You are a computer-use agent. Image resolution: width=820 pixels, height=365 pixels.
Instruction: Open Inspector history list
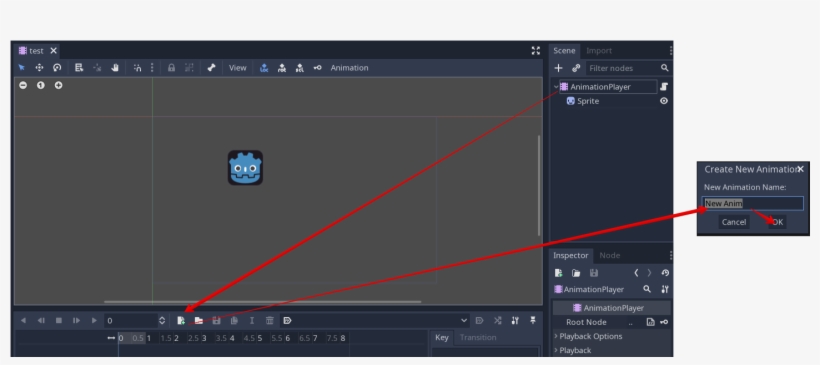point(665,273)
